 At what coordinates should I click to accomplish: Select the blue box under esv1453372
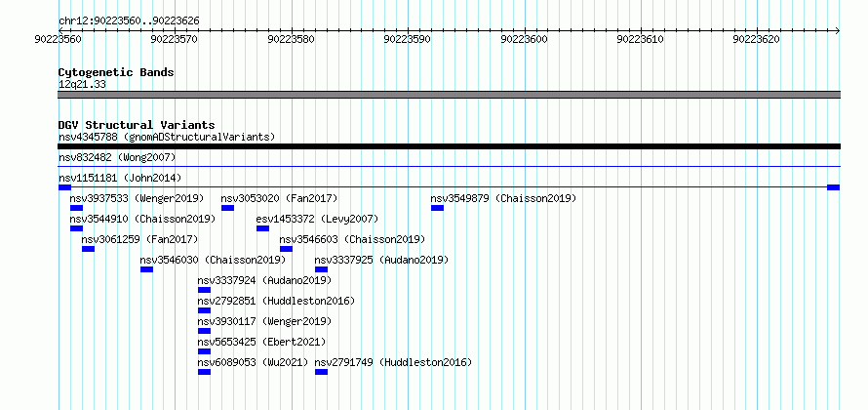(x=263, y=228)
